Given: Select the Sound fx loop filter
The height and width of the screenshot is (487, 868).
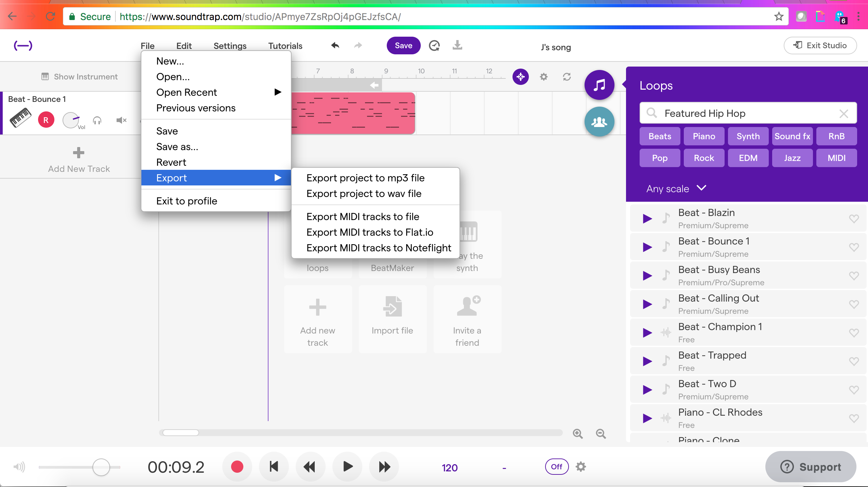Looking at the screenshot, I should pyautogui.click(x=792, y=136).
